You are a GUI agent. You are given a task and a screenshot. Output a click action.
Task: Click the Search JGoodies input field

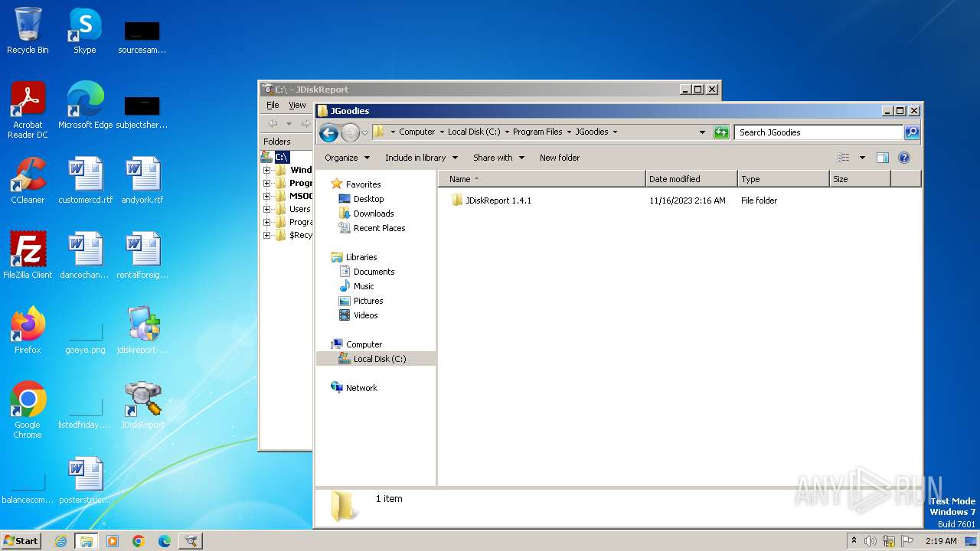coord(818,132)
